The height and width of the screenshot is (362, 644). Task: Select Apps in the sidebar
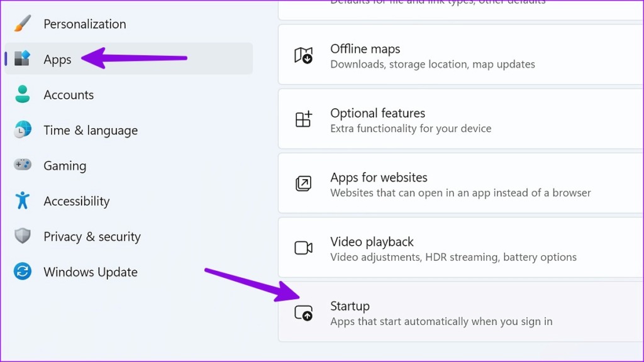pos(57,59)
